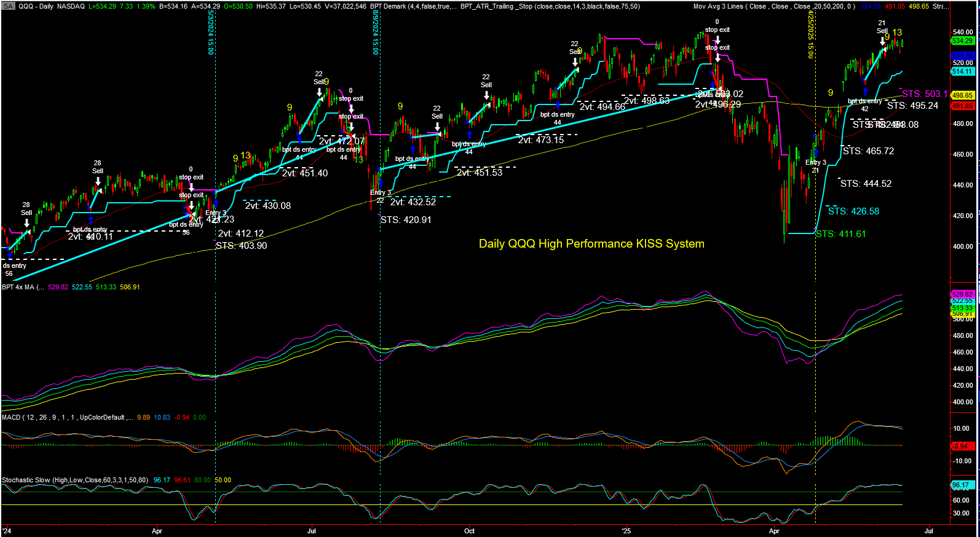Click the open value O=530.50
This screenshot has height=537, width=980.
pyautogui.click(x=239, y=6)
